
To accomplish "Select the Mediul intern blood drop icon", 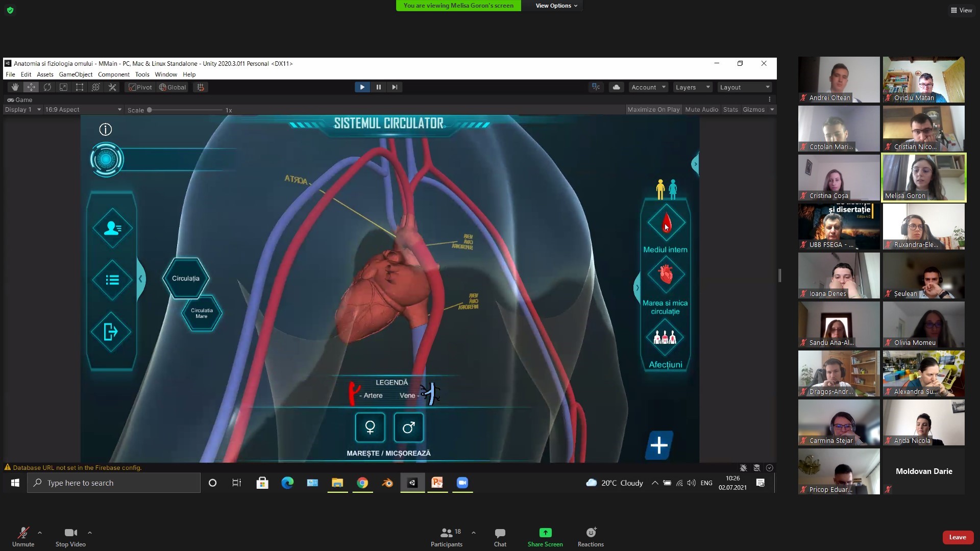I will coord(666,223).
